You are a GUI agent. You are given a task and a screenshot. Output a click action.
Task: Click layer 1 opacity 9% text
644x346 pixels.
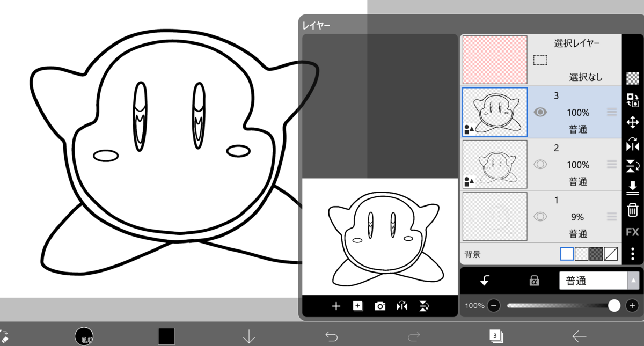577,217
